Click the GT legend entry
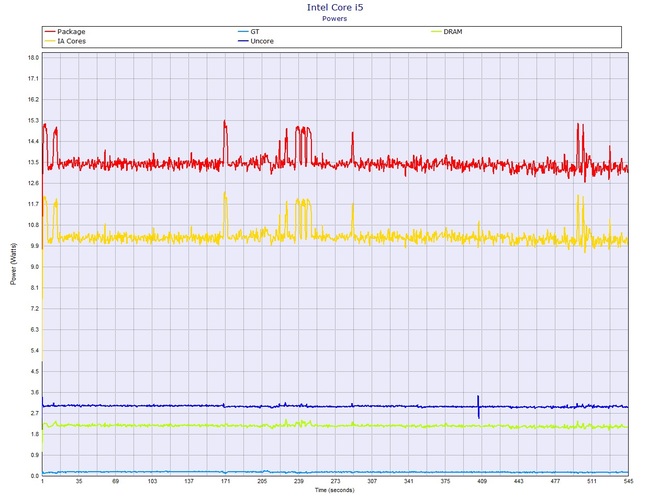 pyautogui.click(x=249, y=32)
